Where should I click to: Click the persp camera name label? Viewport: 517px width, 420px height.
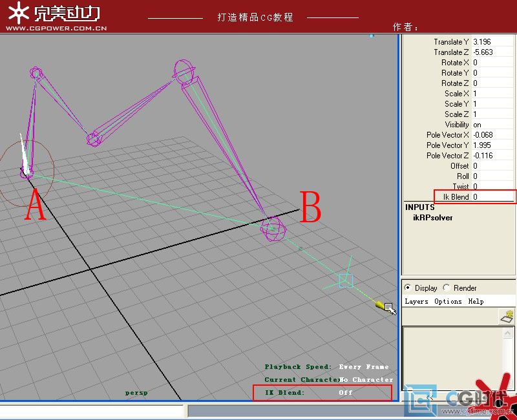[136, 393]
